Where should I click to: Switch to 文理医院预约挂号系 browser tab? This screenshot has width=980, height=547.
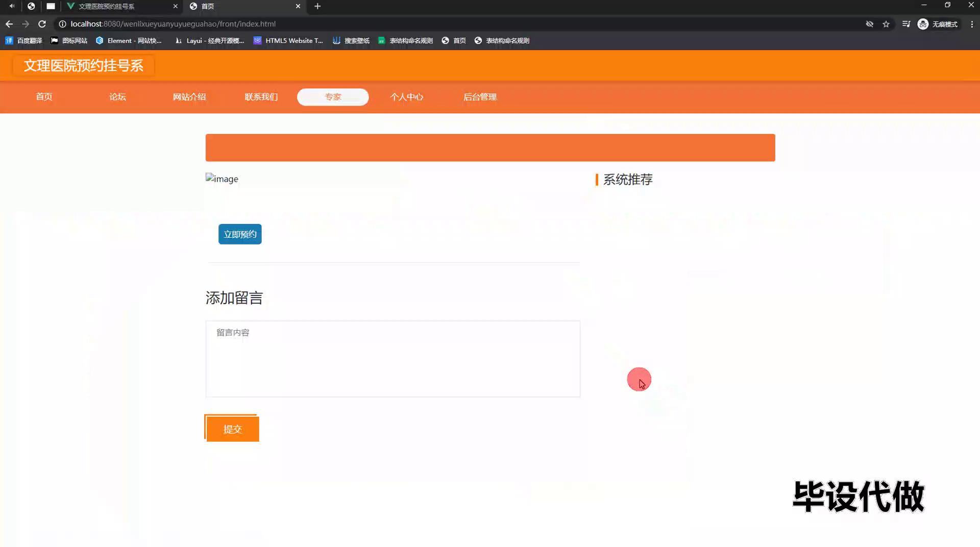117,6
